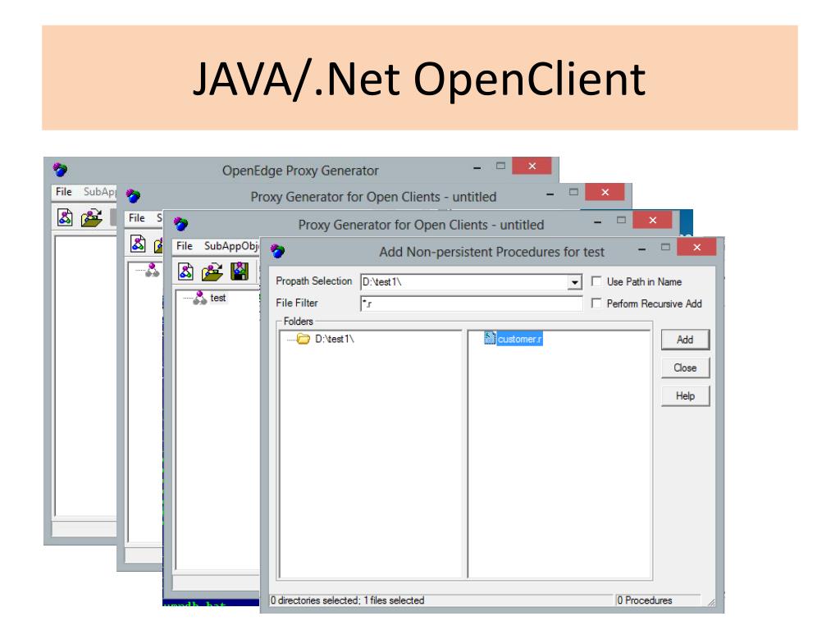Minimize the Add Non-persistent Procedures dialog
Viewport: 840px width, 630px height.
pos(641,249)
